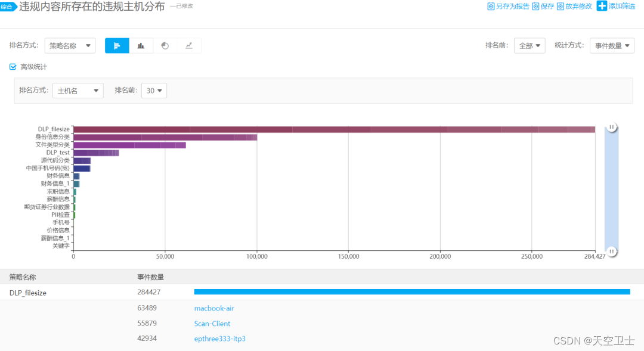644x351 pixels.
Task: Click the 策略名称 column header
Action: point(23,277)
